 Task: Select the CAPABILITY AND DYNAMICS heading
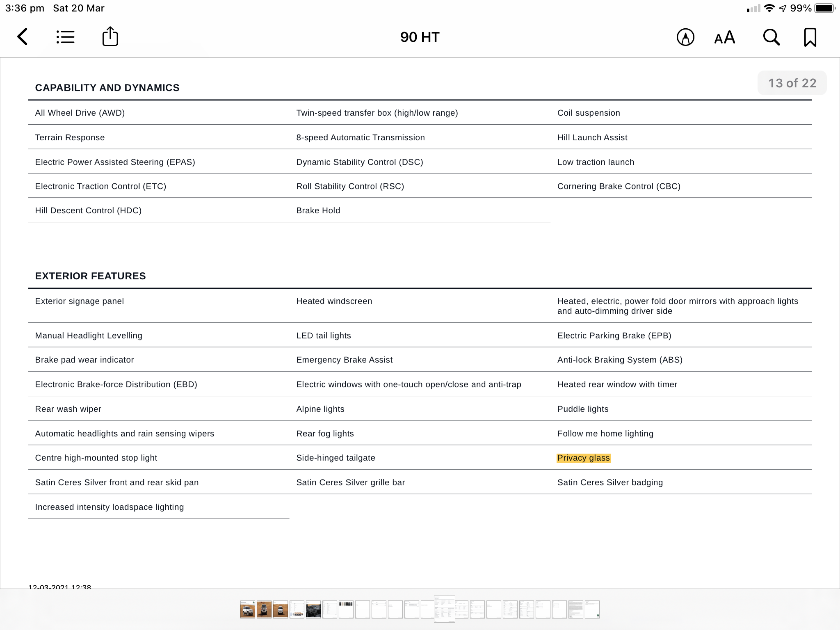click(107, 88)
